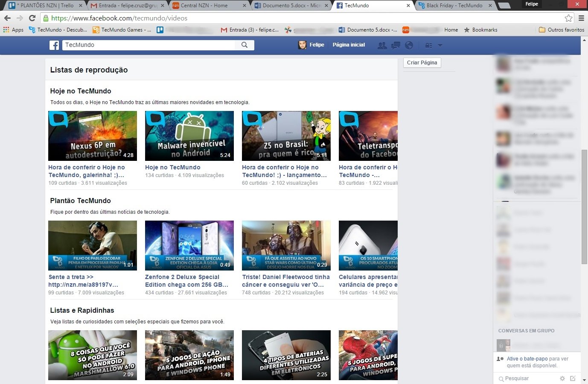This screenshot has height=384, width=588.
Task: Open TecMundo - Descub... bookmark
Action: click(58, 30)
